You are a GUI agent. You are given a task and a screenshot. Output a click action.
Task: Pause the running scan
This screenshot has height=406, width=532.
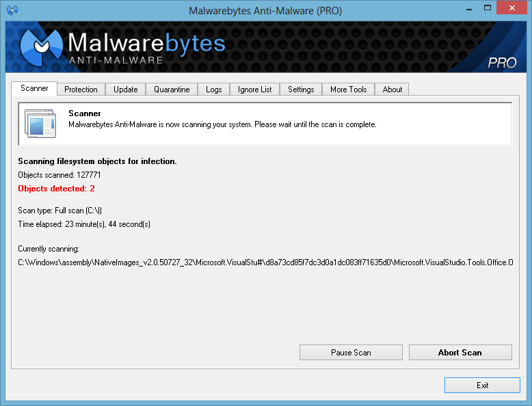click(351, 353)
